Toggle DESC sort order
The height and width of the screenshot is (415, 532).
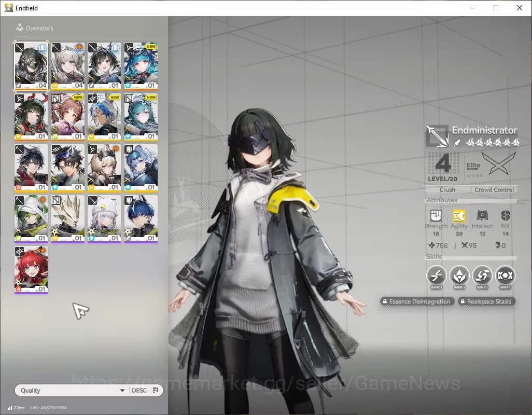(139, 390)
